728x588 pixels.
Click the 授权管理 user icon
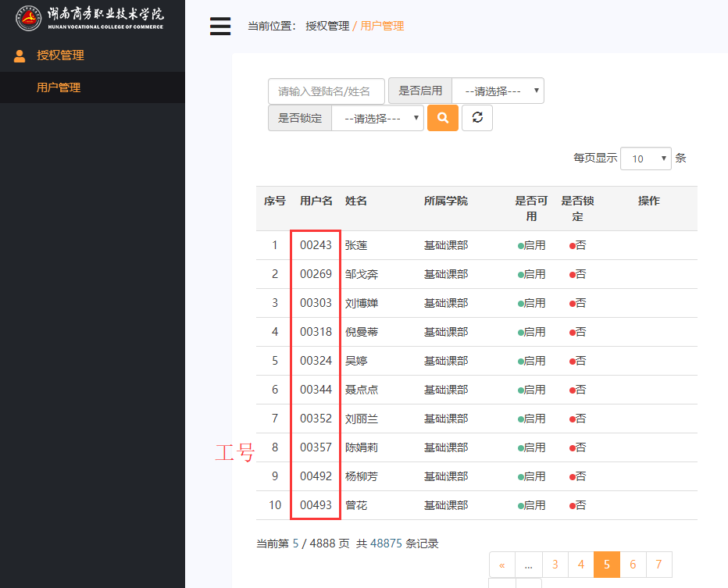[20, 55]
